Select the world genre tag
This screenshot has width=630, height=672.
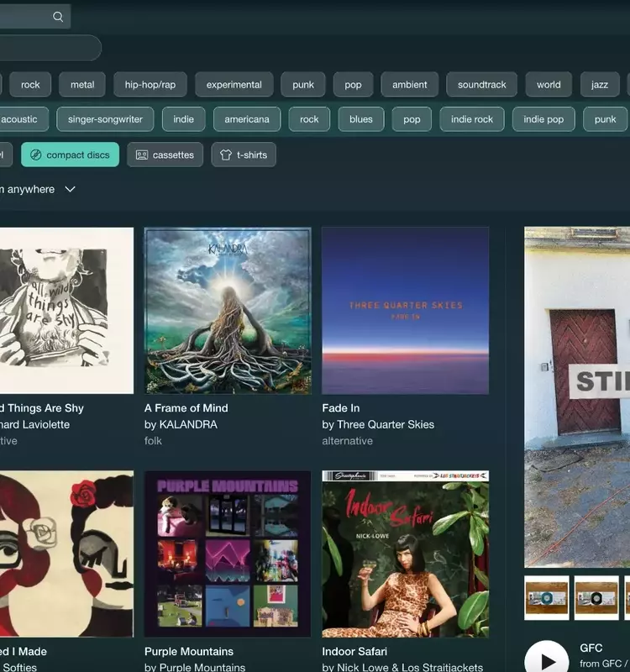(549, 85)
